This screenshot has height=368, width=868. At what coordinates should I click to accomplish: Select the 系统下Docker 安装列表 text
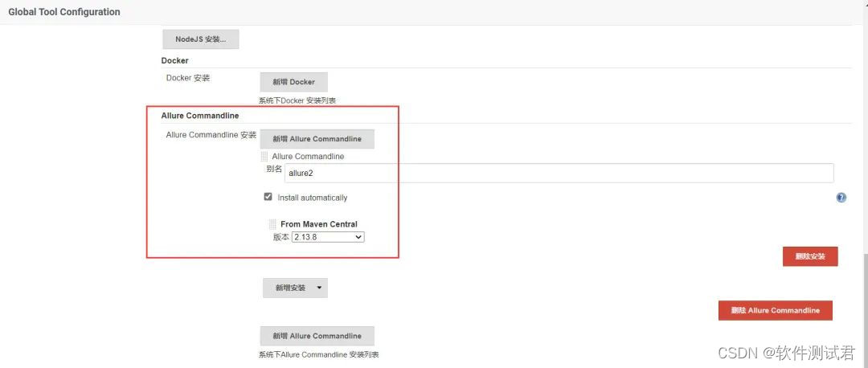tap(297, 100)
